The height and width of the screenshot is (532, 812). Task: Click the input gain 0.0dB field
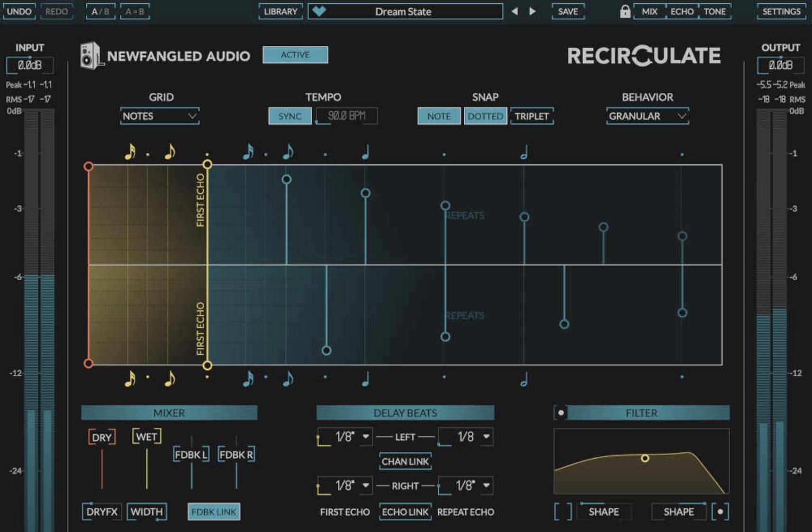[x=30, y=65]
